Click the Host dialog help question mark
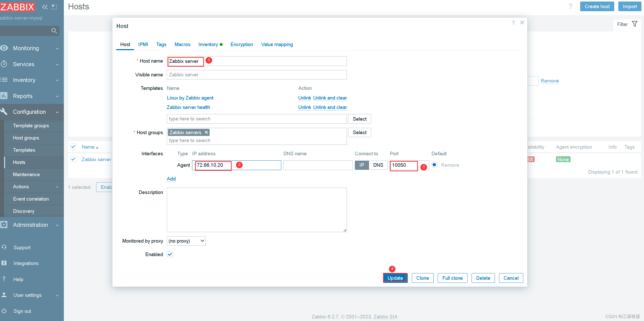This screenshot has width=644, height=321. (513, 23)
